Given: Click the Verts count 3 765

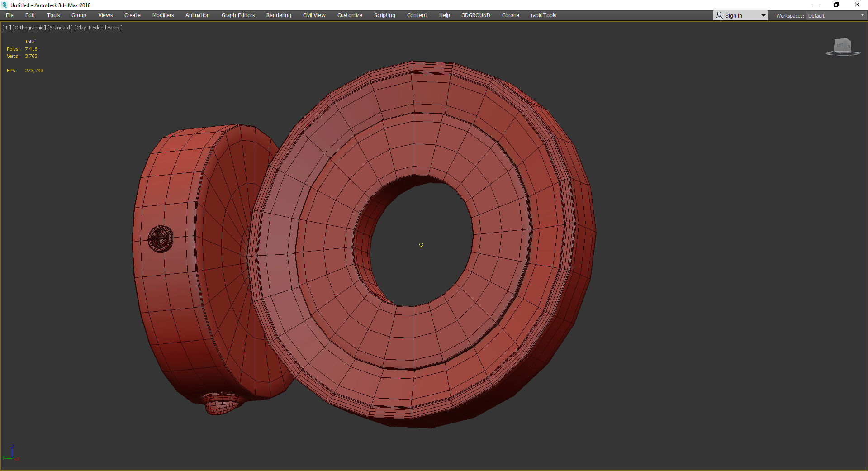Looking at the screenshot, I should click(x=31, y=56).
